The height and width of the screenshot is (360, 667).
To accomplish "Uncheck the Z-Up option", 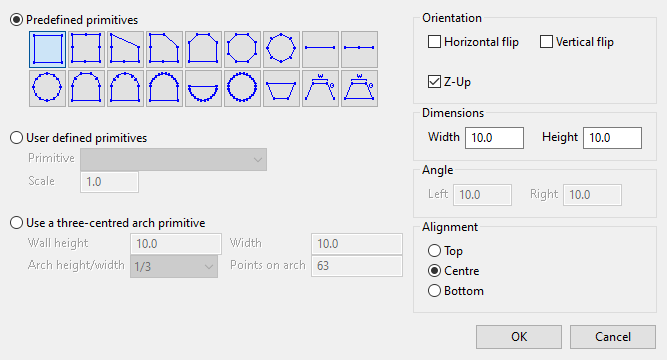I will click(x=434, y=81).
